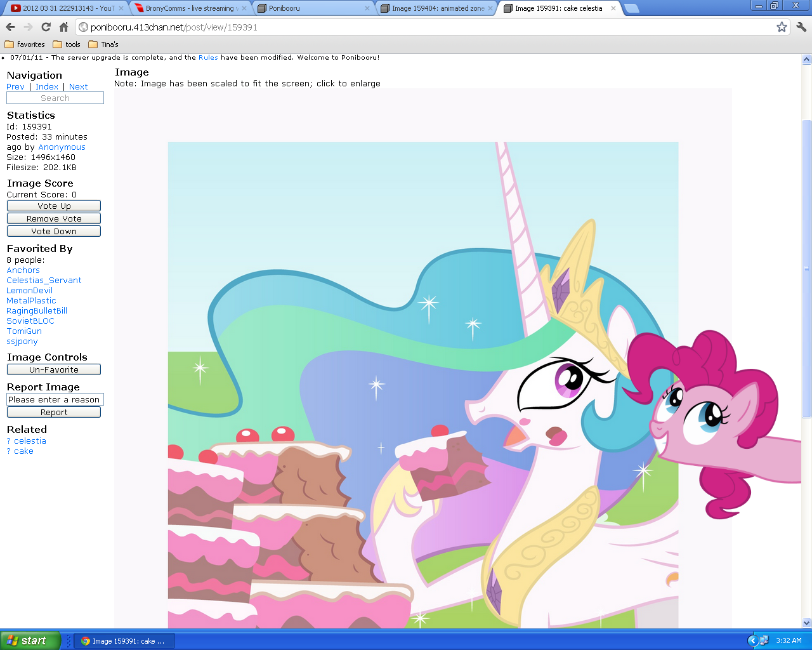812x650 pixels.
Task: Open the MetalPlastic user profile
Action: (x=31, y=301)
